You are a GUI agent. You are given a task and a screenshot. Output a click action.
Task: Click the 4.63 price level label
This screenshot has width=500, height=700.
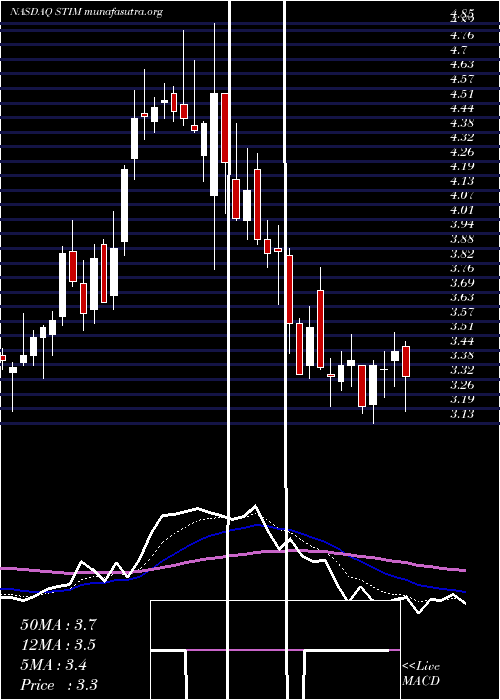point(462,64)
